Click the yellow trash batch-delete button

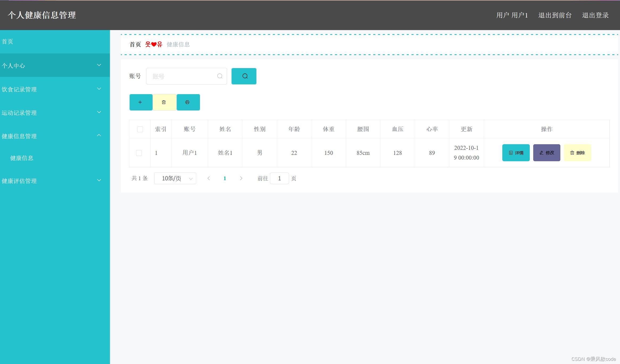tap(164, 102)
